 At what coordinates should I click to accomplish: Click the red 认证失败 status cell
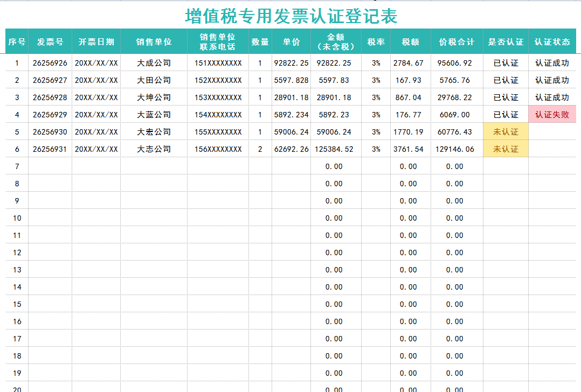click(x=552, y=115)
